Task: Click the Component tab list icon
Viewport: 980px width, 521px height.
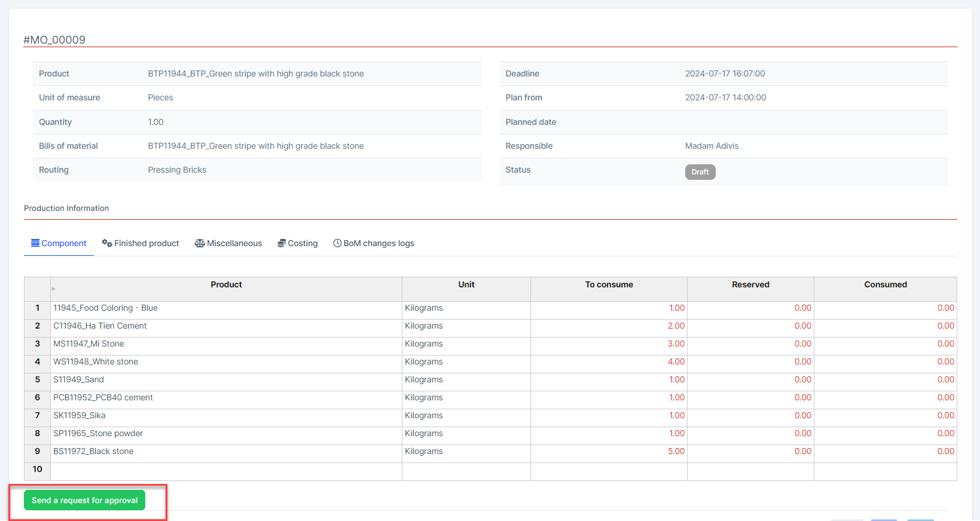Action: point(35,243)
